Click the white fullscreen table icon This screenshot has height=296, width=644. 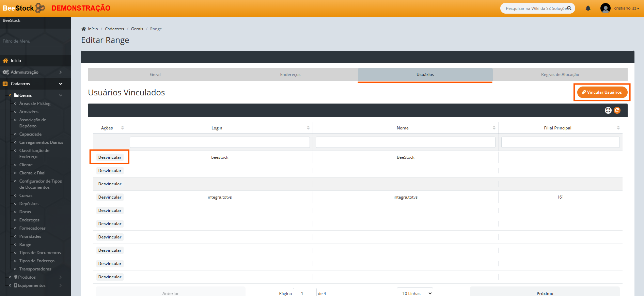608,110
